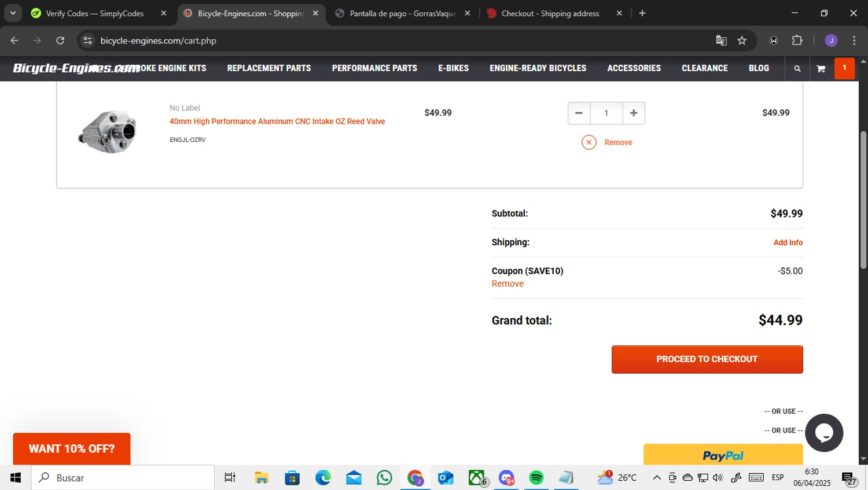Click the circled X remove icon
The image size is (868, 490).
pos(589,142)
